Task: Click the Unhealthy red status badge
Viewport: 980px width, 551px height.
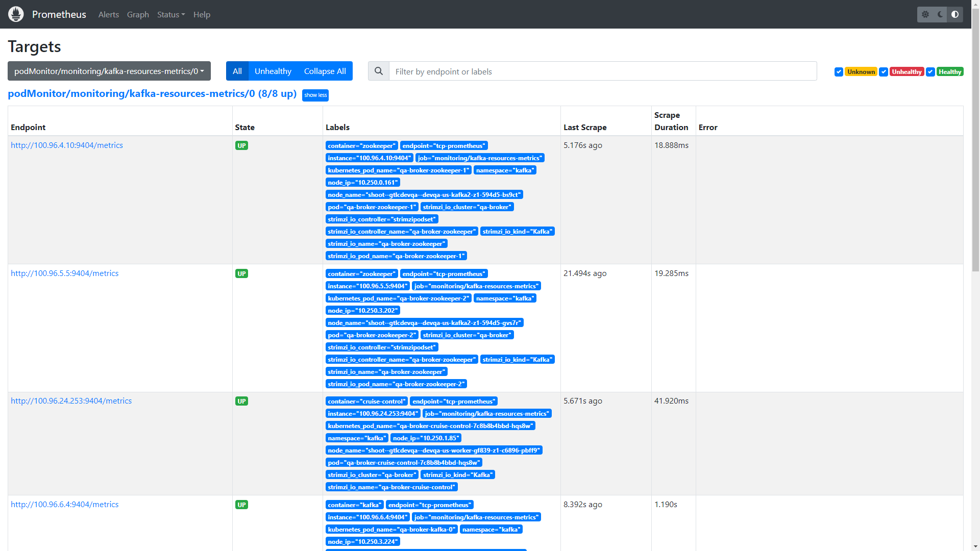Action: 907,72
